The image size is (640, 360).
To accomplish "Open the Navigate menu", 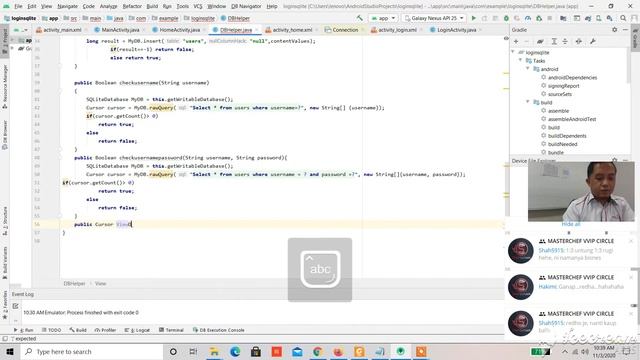I will (x=67, y=6).
